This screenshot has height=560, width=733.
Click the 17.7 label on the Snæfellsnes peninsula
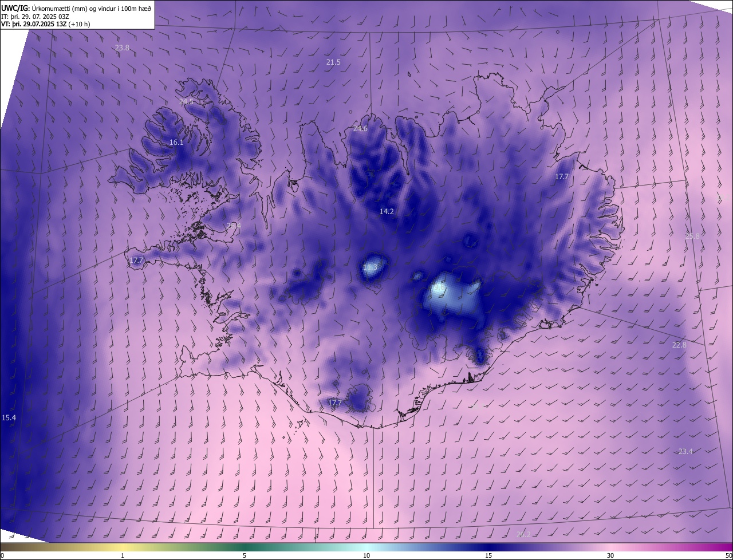136,261
